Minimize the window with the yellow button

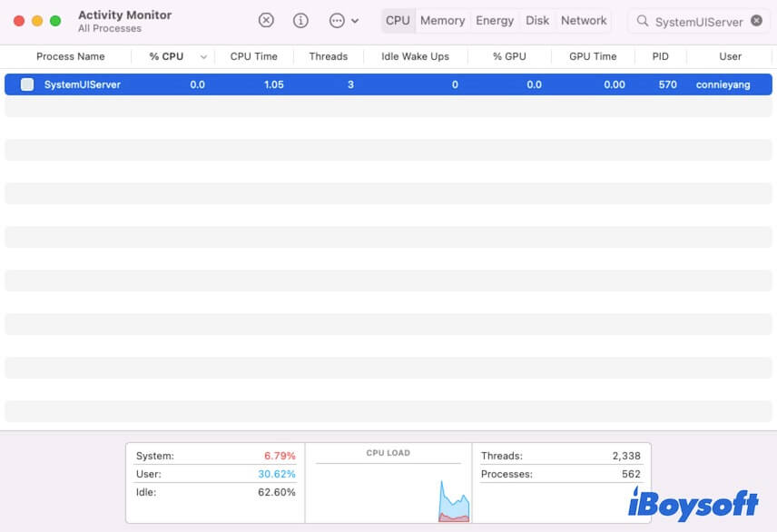(x=37, y=21)
